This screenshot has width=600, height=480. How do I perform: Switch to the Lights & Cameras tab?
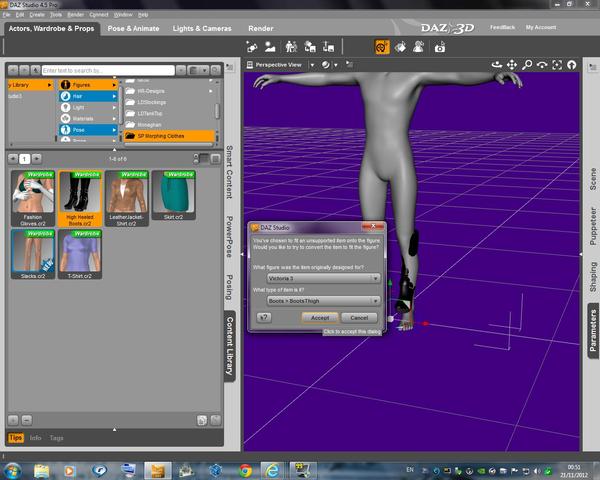point(202,29)
